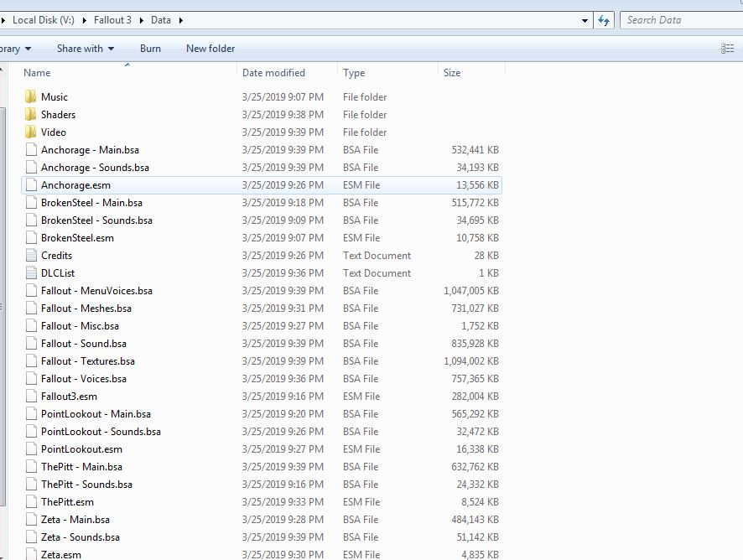Sort files by the Size column header
Viewport: 743px width, 560px height.
[x=451, y=72]
